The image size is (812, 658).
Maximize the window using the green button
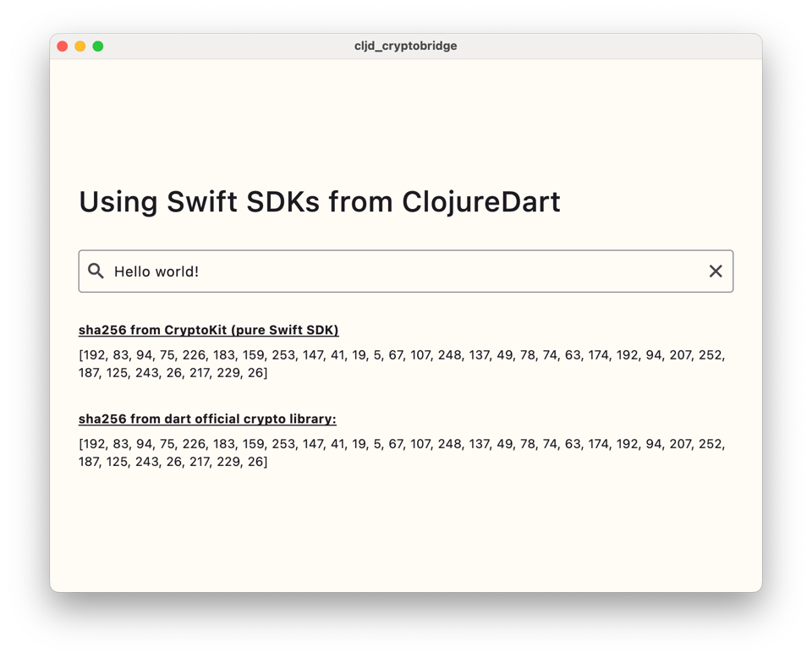pos(98,46)
